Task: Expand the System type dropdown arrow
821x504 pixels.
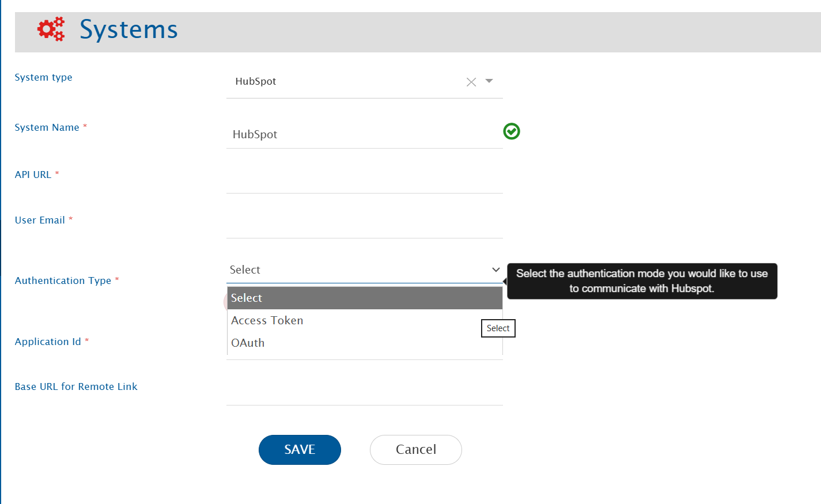Action: tap(489, 81)
